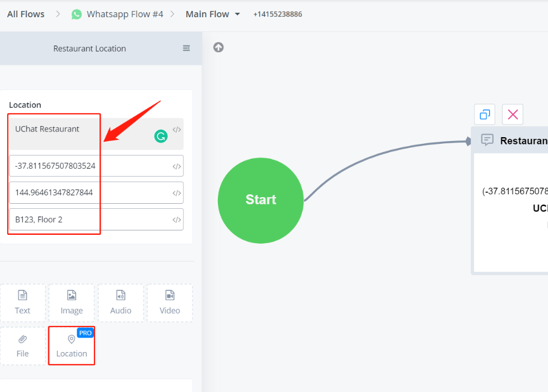This screenshot has width=548, height=392.
Task: Duplicate the node using the copy icon
Action: pos(485,114)
